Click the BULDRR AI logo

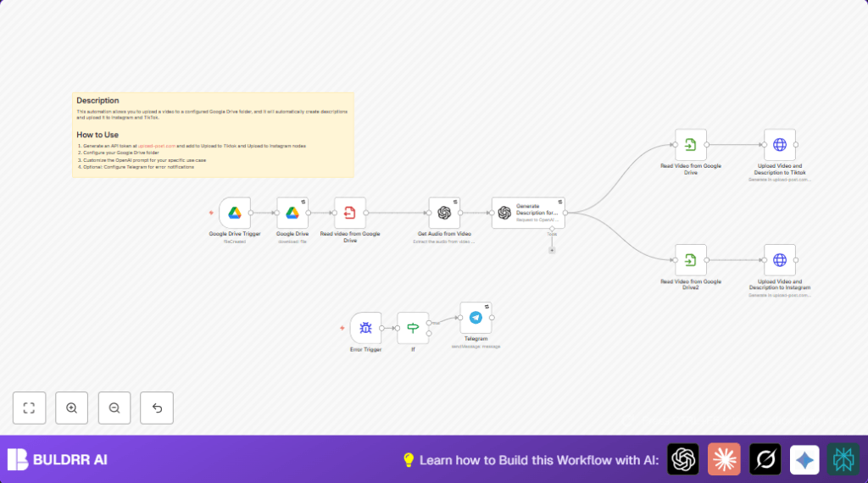click(57, 459)
